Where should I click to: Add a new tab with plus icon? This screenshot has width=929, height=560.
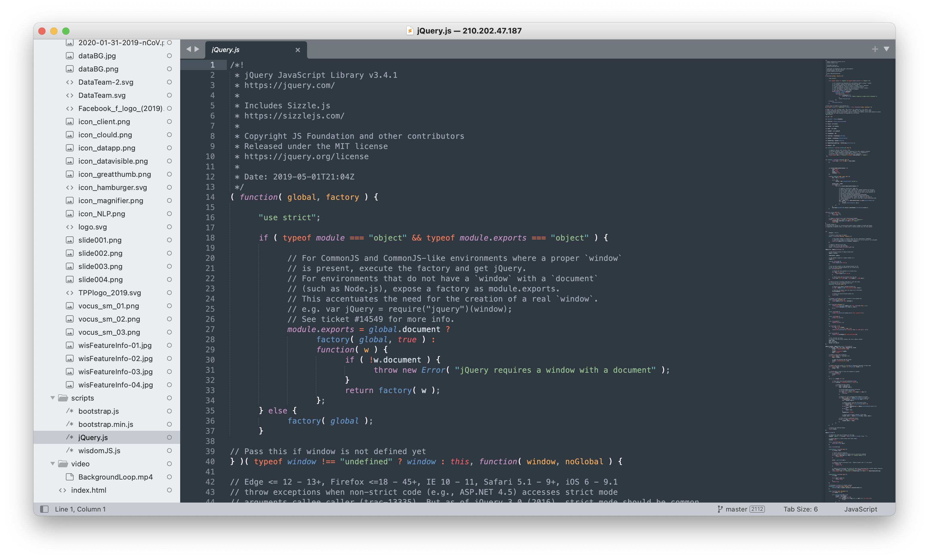pos(875,49)
